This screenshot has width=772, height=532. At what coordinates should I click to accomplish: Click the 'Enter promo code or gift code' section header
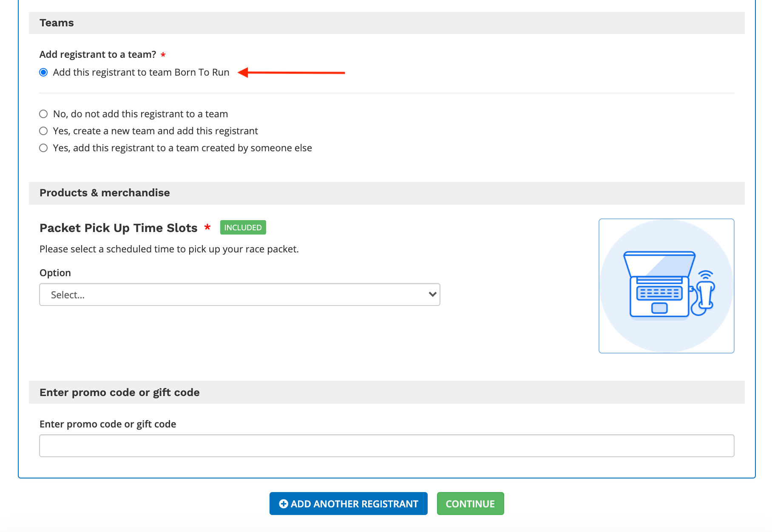(119, 392)
